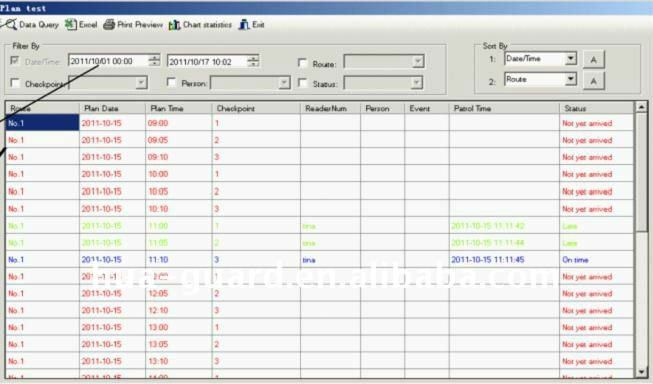Expand the Status filter dropdown
Screen dimensions: 653x384
(416, 83)
